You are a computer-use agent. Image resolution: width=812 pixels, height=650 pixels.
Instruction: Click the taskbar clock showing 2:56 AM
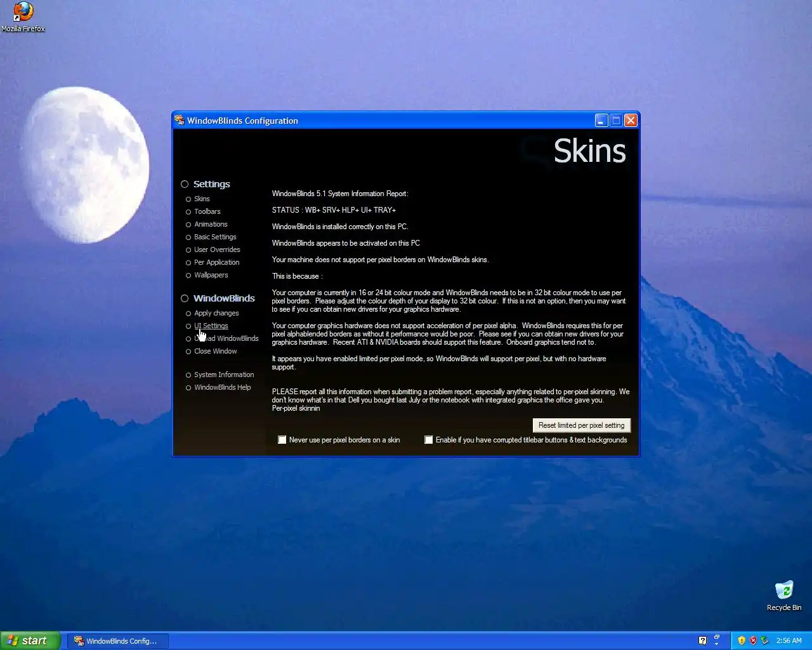[789, 640]
